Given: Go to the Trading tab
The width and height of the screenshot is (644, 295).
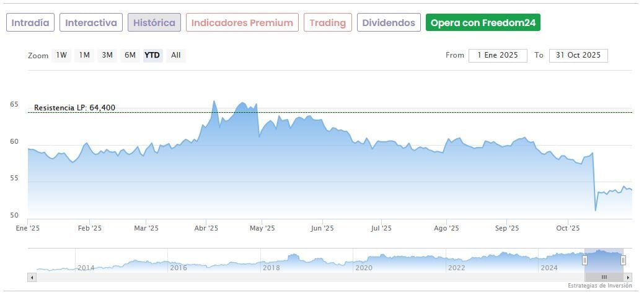Looking at the screenshot, I should (328, 23).
